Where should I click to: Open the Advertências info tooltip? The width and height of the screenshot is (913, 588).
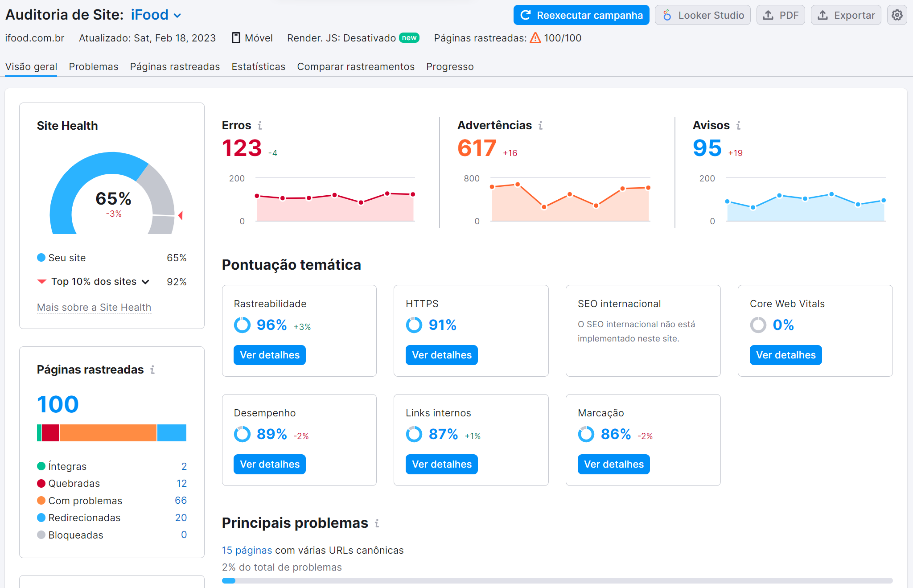point(540,126)
